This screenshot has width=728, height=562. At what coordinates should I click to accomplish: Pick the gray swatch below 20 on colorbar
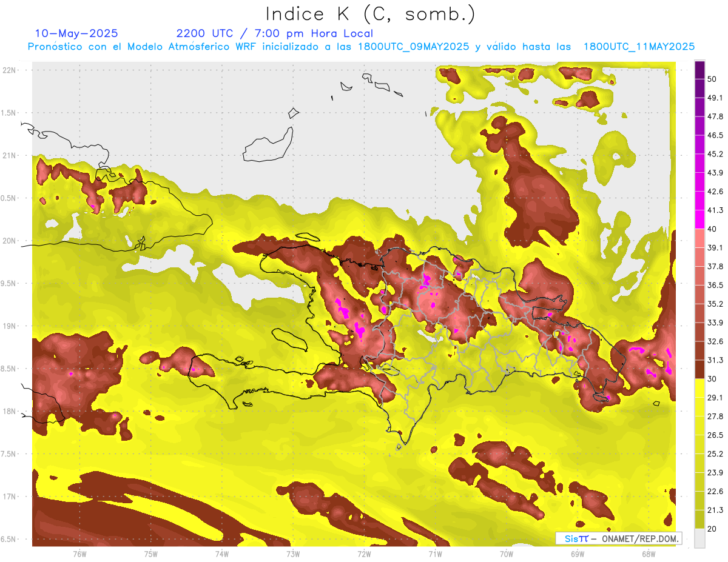[699, 538]
